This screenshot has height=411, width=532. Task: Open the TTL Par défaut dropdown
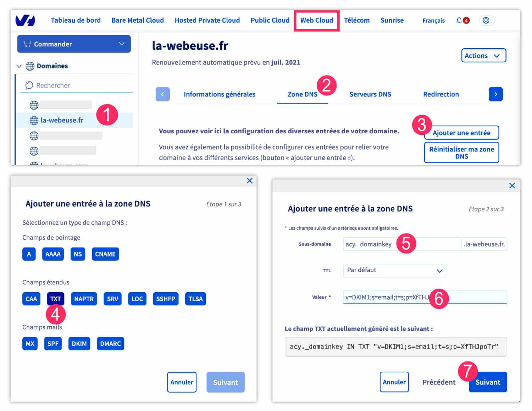point(394,270)
